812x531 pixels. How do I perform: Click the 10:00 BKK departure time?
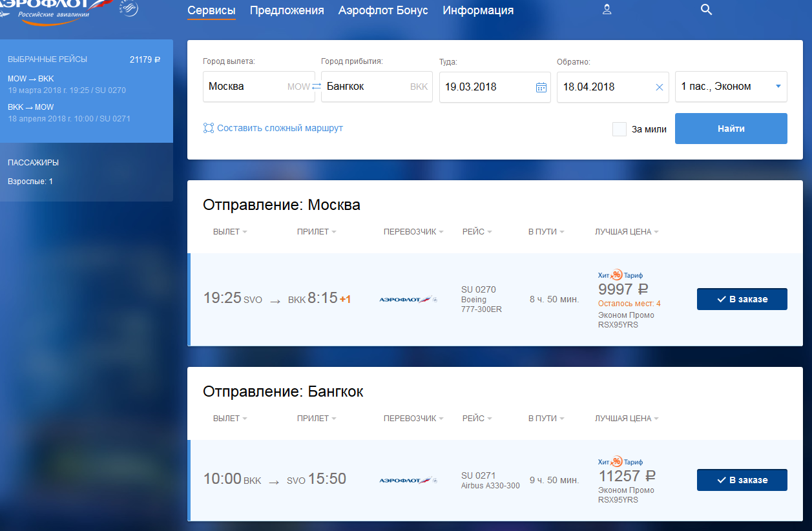pyautogui.click(x=233, y=479)
